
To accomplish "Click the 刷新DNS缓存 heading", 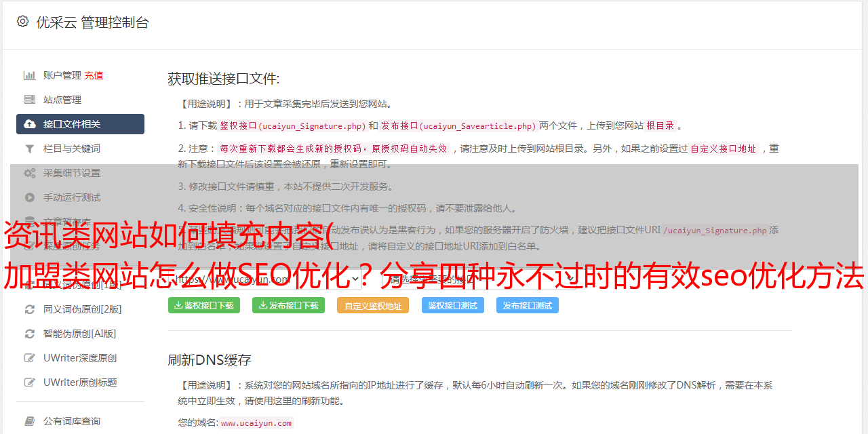I will click(x=210, y=359).
